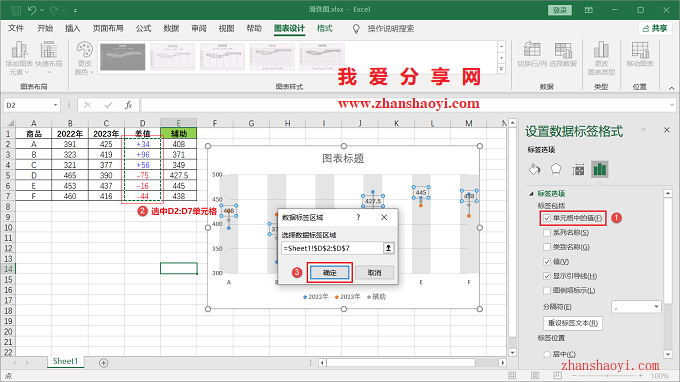Open the Page Layout tab
This screenshot has height=382, width=680.
click(108, 28)
